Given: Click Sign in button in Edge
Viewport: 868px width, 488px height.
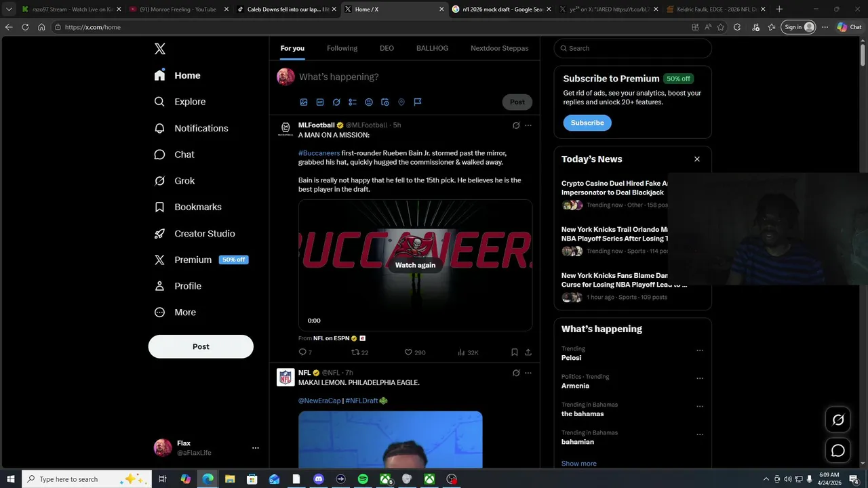Looking at the screenshot, I should click(799, 27).
